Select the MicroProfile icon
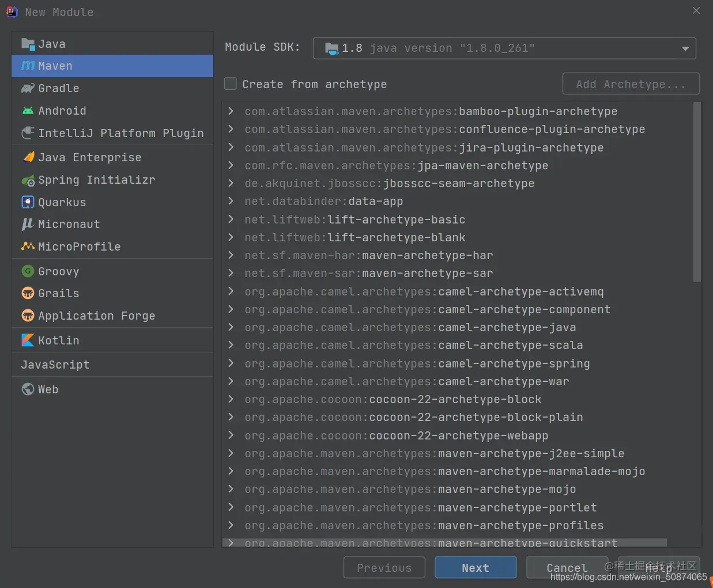 (28, 246)
